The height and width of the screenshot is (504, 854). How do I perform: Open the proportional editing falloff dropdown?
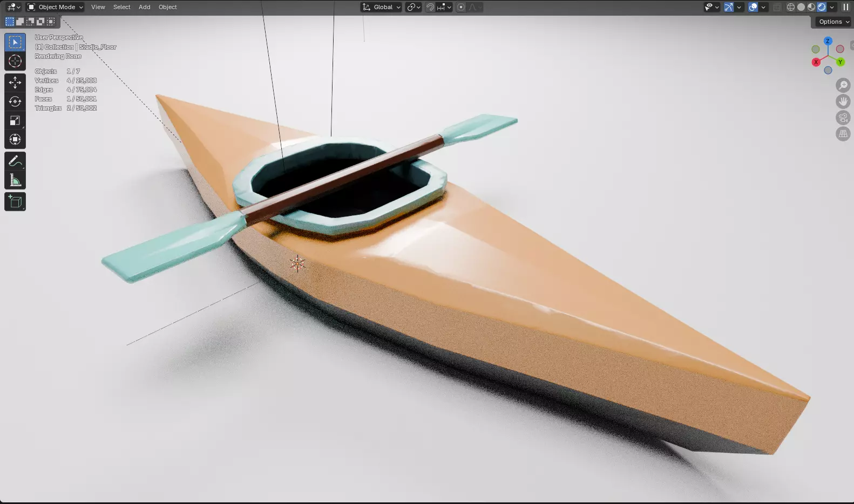click(x=475, y=7)
